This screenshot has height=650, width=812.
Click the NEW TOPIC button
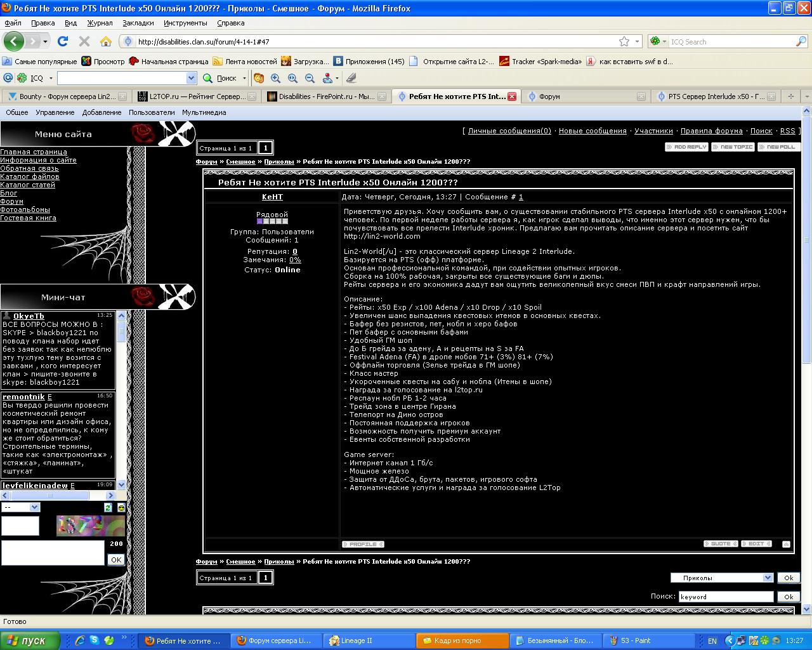tap(733, 147)
